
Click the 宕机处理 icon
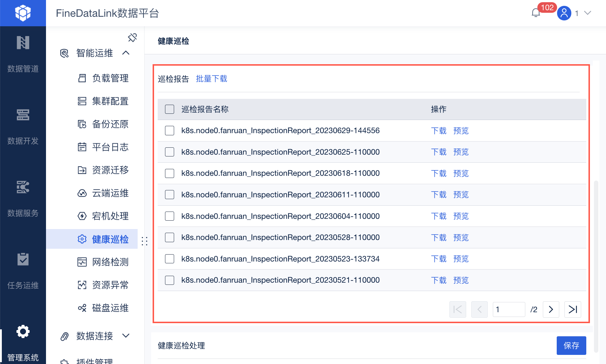click(82, 216)
